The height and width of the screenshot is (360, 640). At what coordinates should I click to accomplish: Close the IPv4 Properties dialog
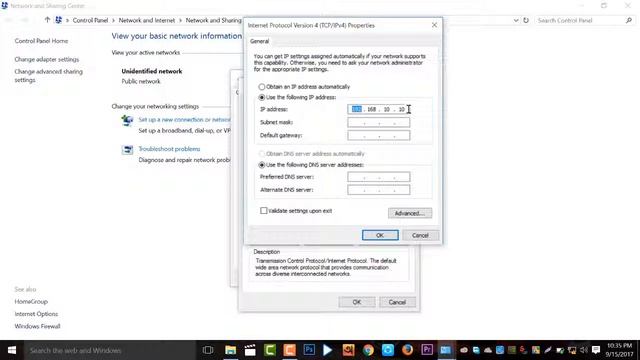point(434,25)
